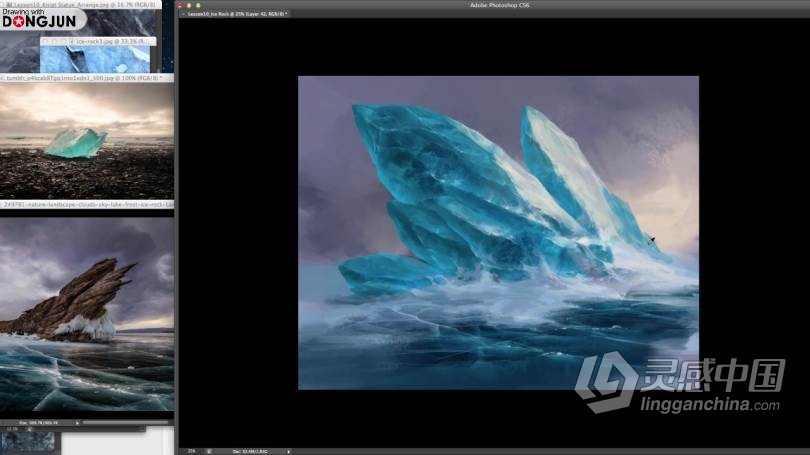
Task: Open the status bar arrow menu in main window
Action: pyautogui.click(x=288, y=451)
